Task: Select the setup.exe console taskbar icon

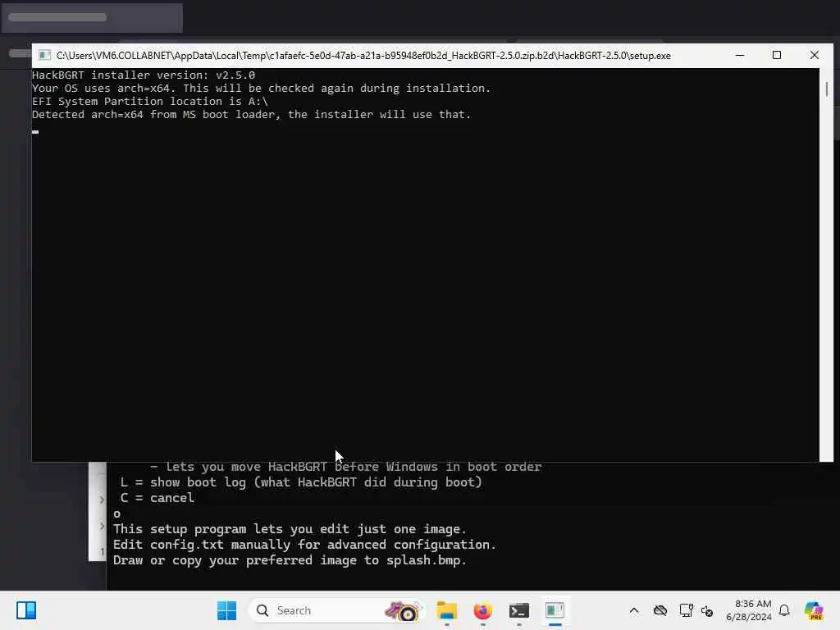Action: tap(555, 610)
